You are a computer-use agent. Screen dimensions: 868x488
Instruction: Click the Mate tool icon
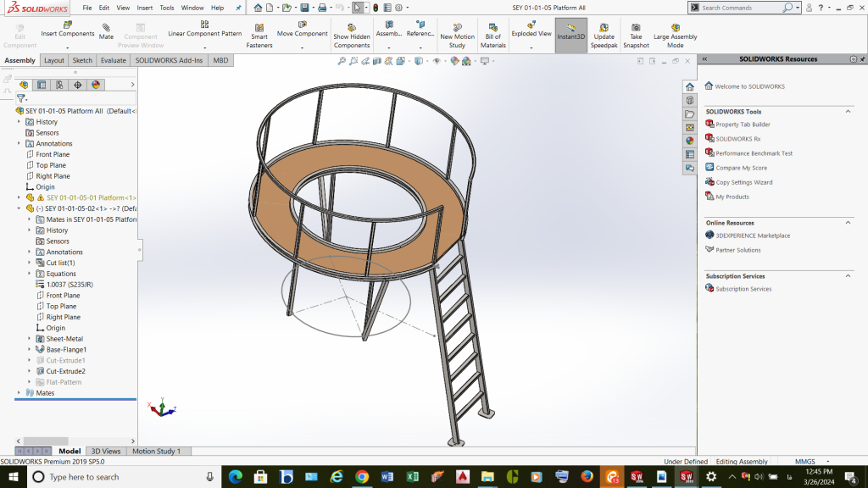106,31
